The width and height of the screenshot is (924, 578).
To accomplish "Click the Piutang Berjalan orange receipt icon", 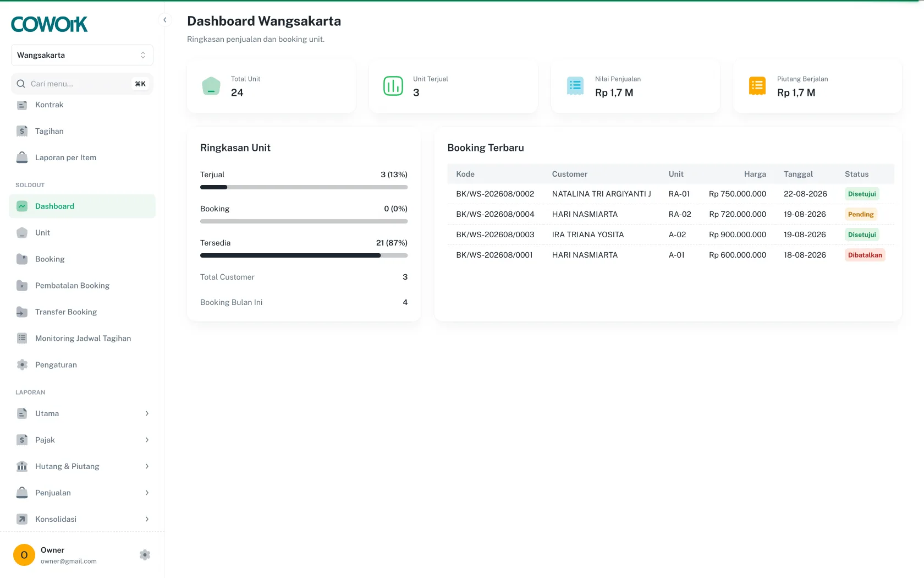I will pyautogui.click(x=757, y=86).
